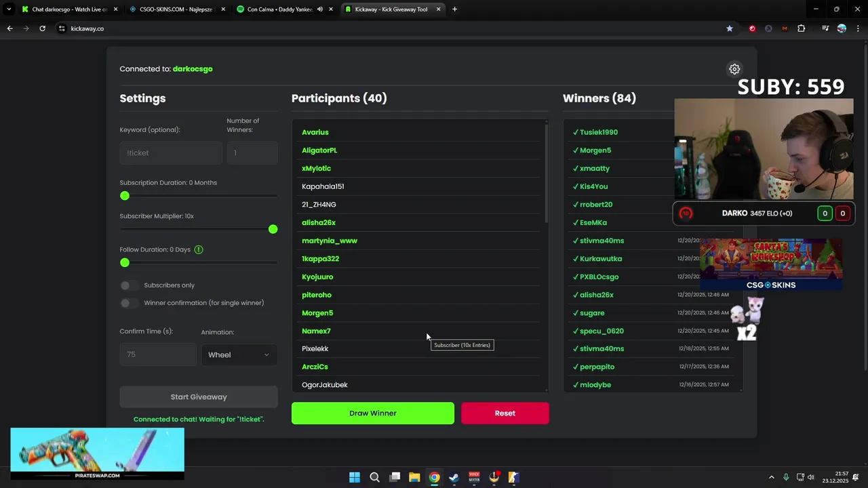Viewport: 868px width, 488px height.
Task: Show hidden system tray icons
Action: [771, 477]
